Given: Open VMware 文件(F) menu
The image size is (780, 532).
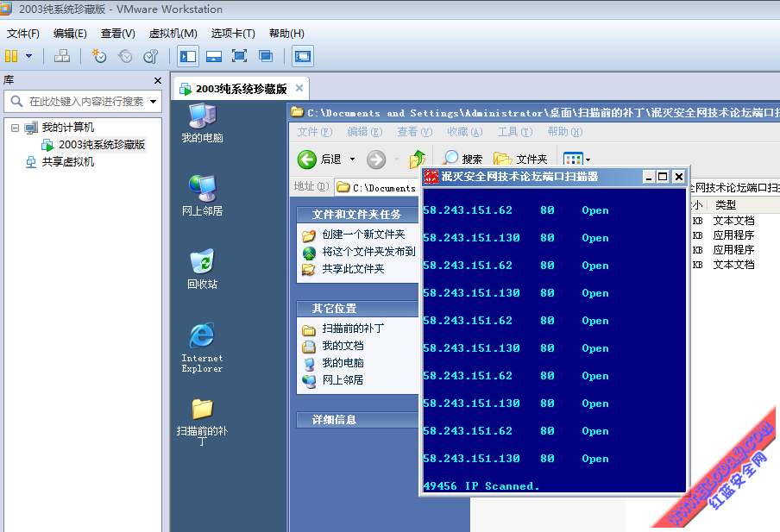Looking at the screenshot, I should [23, 34].
